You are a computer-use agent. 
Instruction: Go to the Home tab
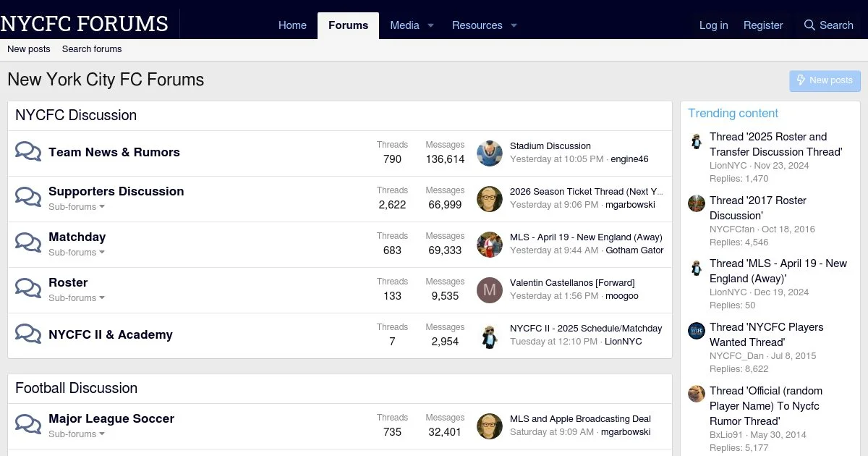pyautogui.click(x=292, y=25)
